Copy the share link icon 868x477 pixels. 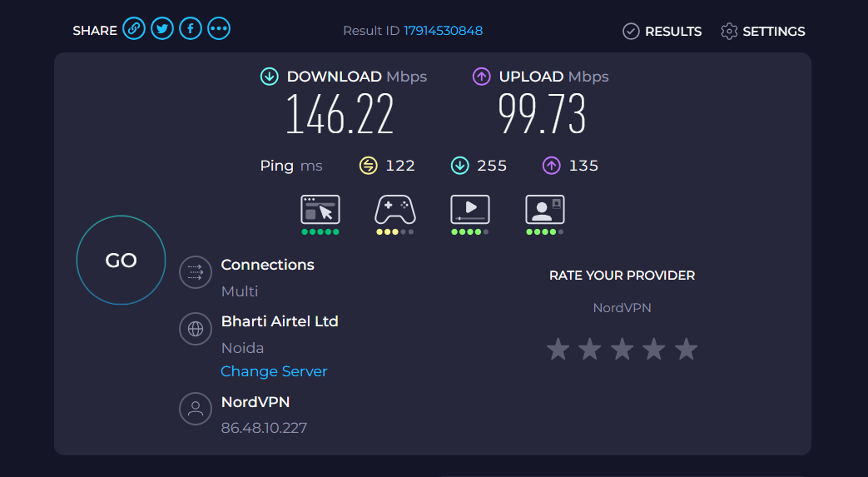(x=134, y=28)
